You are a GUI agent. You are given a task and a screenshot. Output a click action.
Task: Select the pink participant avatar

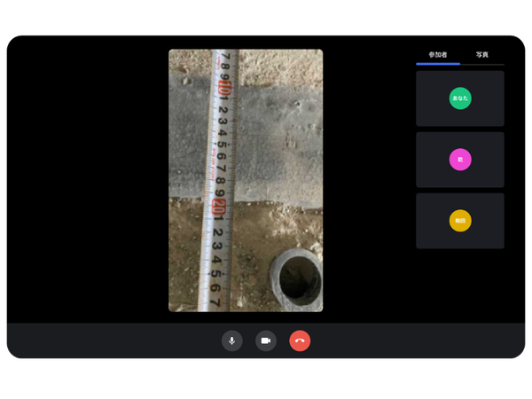(460, 160)
